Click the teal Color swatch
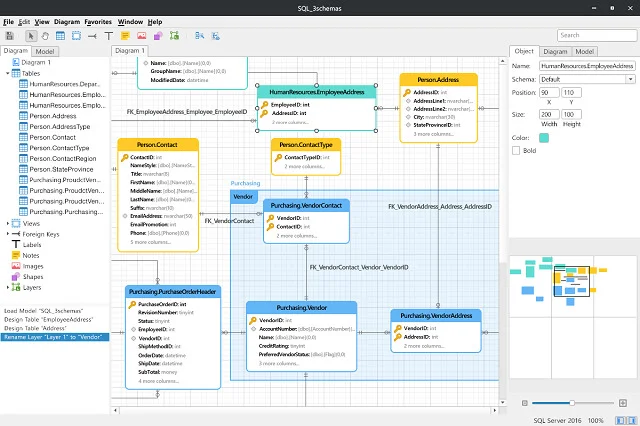 (544, 138)
